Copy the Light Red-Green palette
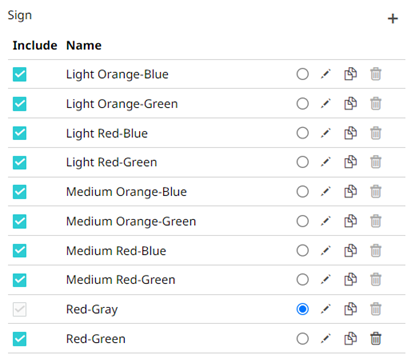411x363 pixels. click(x=350, y=162)
